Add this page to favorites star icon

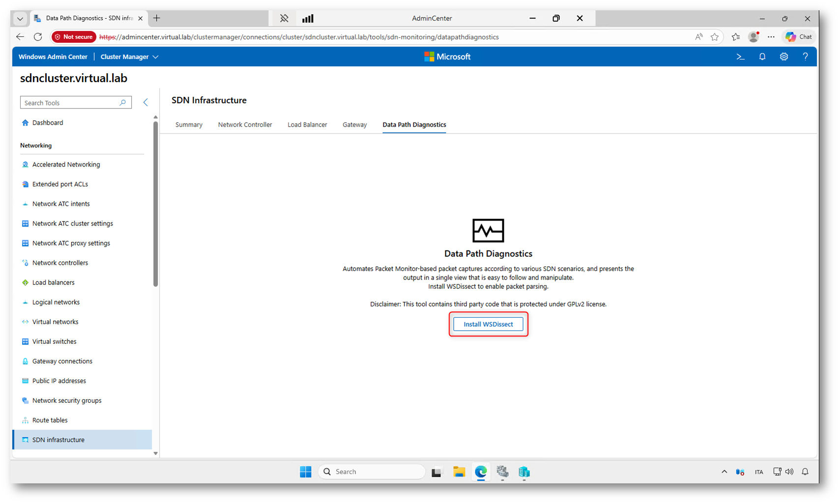(x=714, y=37)
